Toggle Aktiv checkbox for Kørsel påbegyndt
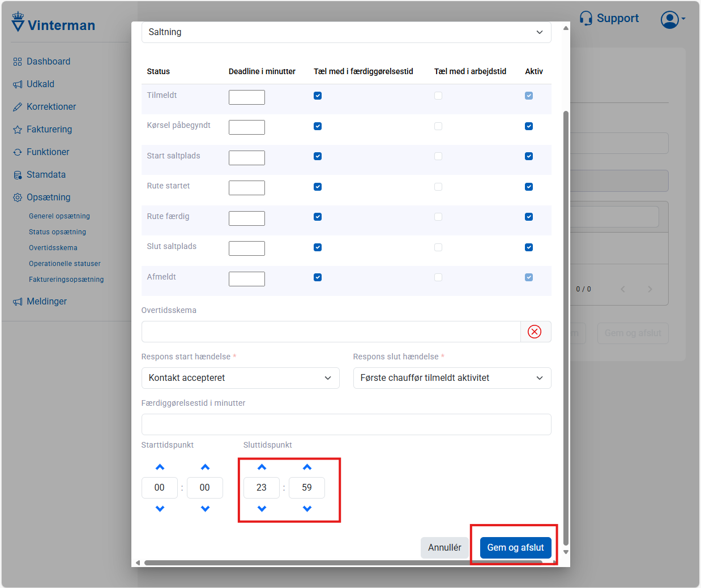701x588 pixels. [529, 126]
